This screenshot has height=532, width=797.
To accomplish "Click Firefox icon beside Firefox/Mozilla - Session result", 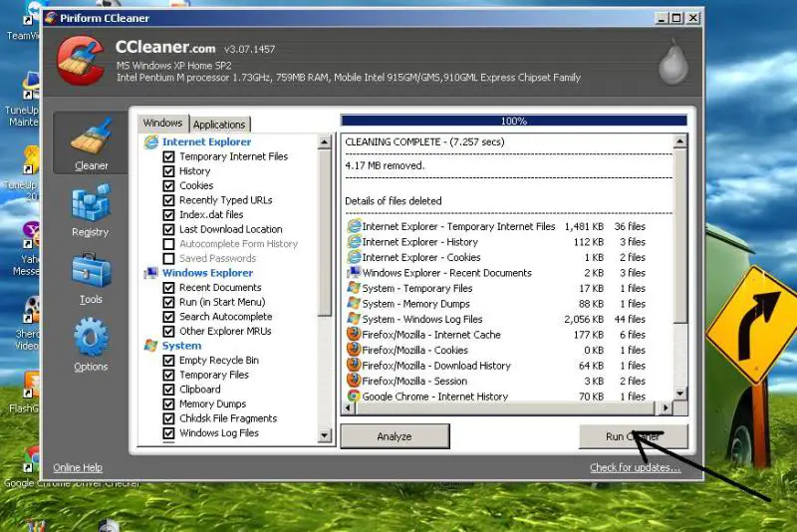I will coord(354,381).
